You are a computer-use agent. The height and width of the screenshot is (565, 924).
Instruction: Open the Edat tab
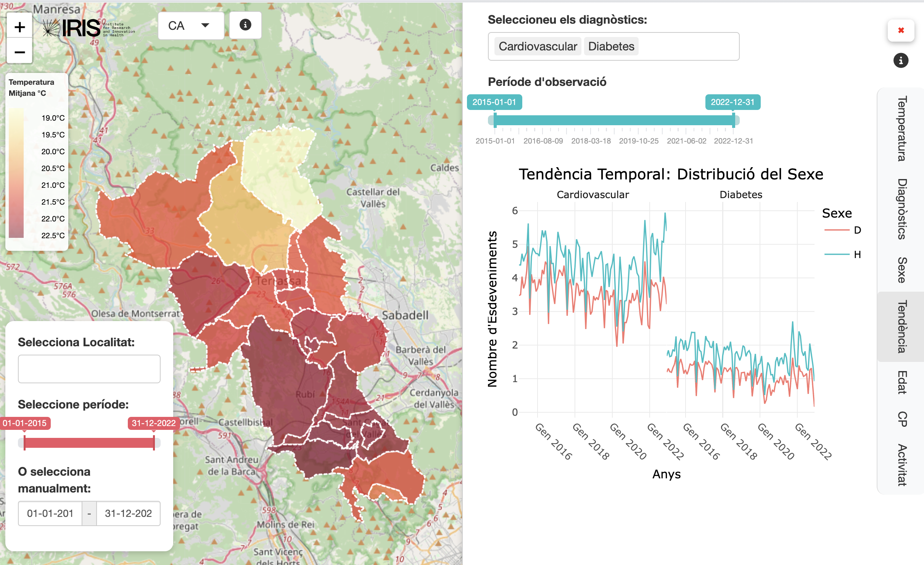[x=901, y=382]
